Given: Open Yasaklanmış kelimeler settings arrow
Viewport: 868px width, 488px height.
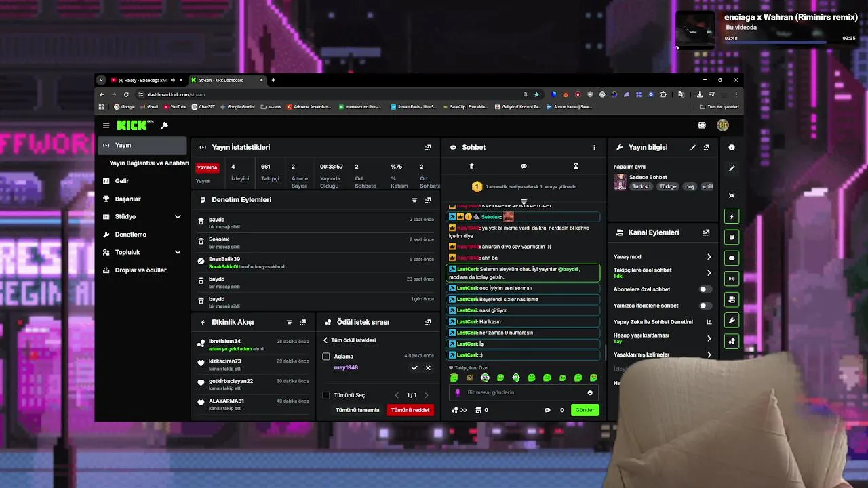Looking at the screenshot, I should click(x=709, y=354).
